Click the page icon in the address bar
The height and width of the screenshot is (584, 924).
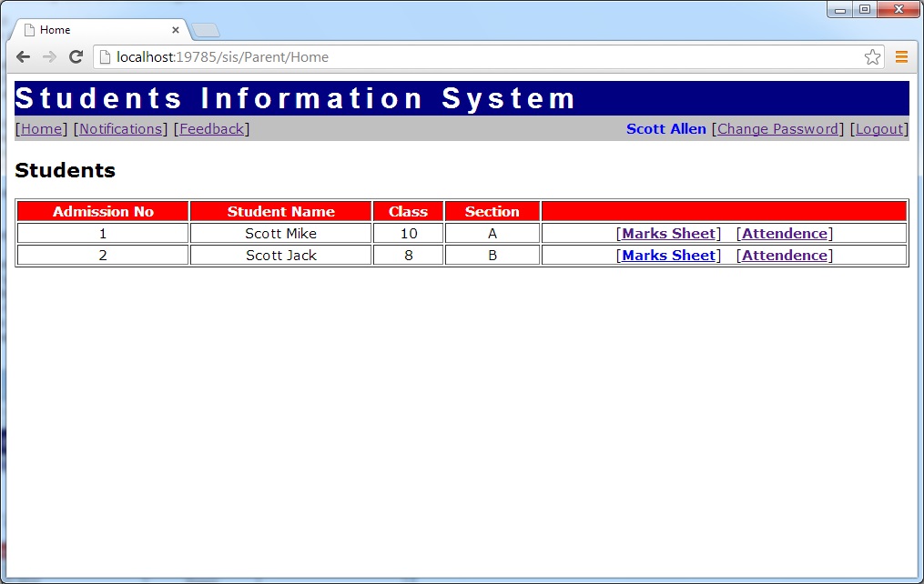coord(105,57)
